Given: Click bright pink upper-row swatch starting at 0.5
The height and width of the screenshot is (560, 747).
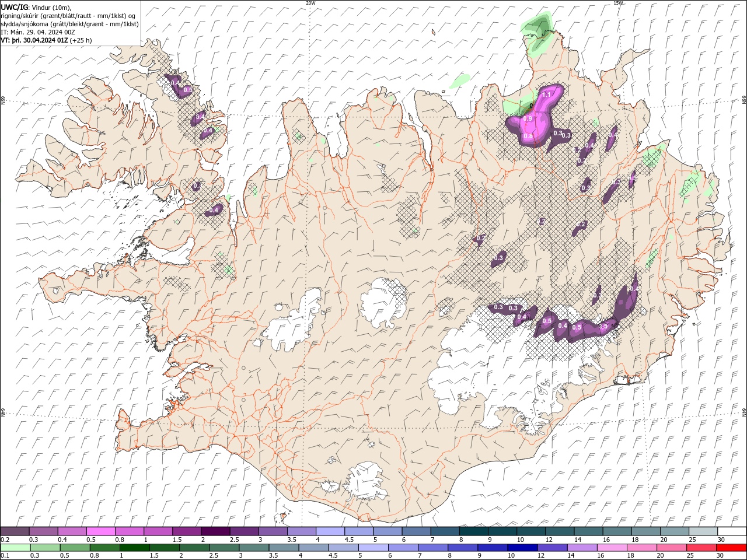Looking at the screenshot, I should 100,531.
